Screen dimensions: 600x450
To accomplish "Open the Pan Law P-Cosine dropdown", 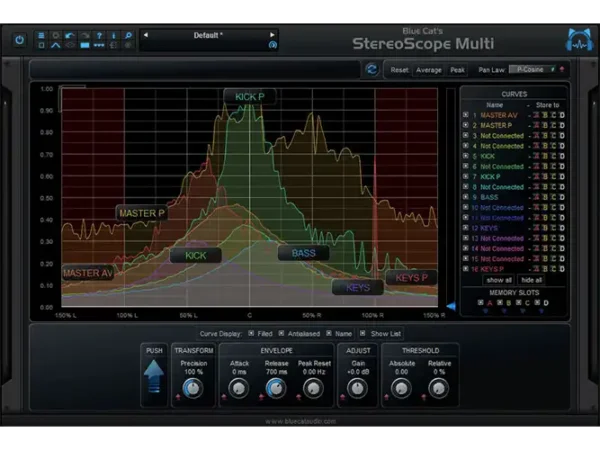I will (x=532, y=69).
